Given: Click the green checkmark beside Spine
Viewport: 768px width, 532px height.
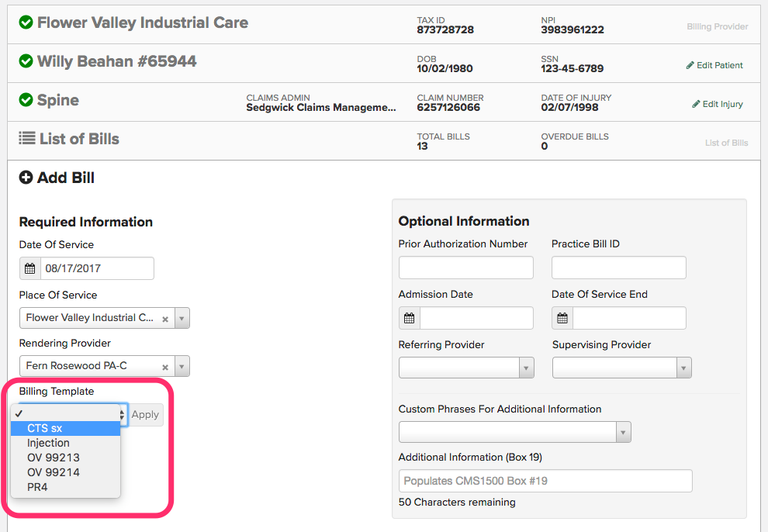Looking at the screenshot, I should coord(26,100).
